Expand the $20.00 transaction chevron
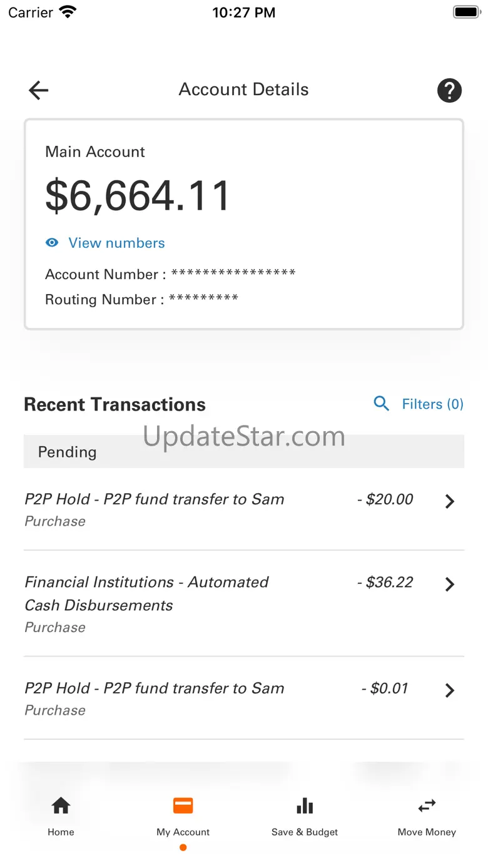 (x=449, y=501)
